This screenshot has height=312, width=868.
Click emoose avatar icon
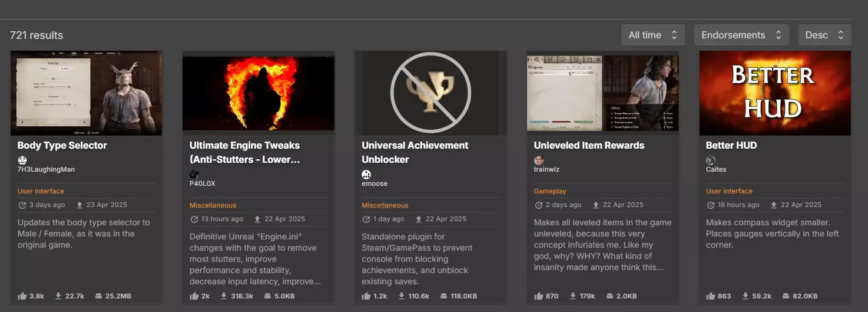(366, 174)
